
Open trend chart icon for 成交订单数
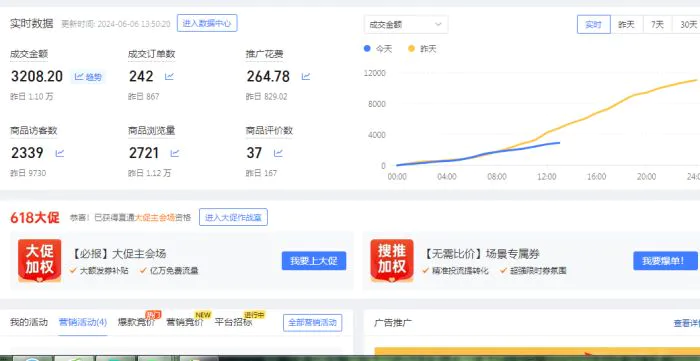(169, 77)
